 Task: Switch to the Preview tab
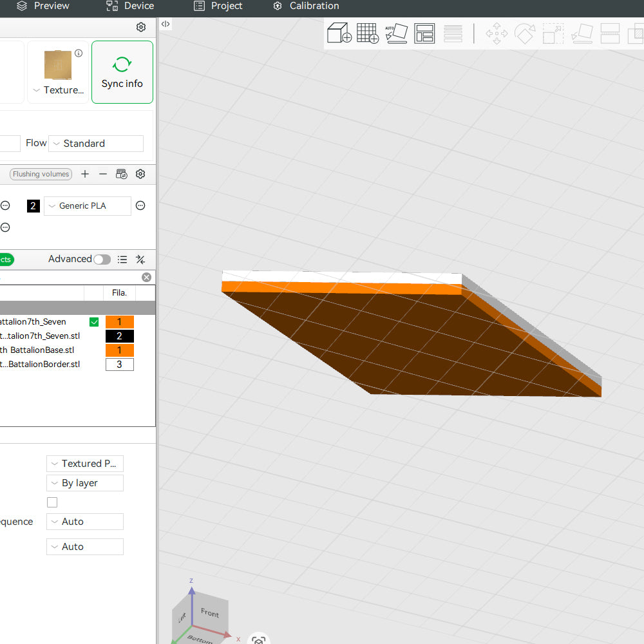point(44,6)
